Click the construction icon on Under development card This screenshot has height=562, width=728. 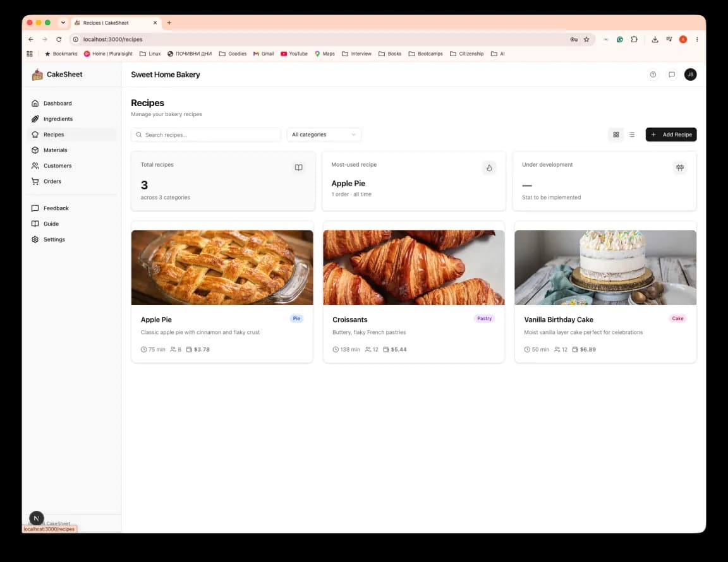(x=680, y=167)
